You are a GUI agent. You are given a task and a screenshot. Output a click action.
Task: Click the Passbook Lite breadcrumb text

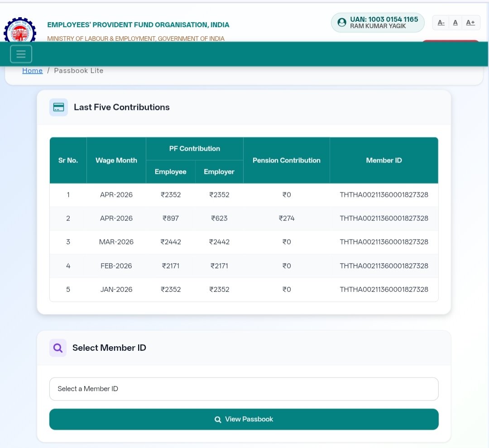click(x=79, y=71)
